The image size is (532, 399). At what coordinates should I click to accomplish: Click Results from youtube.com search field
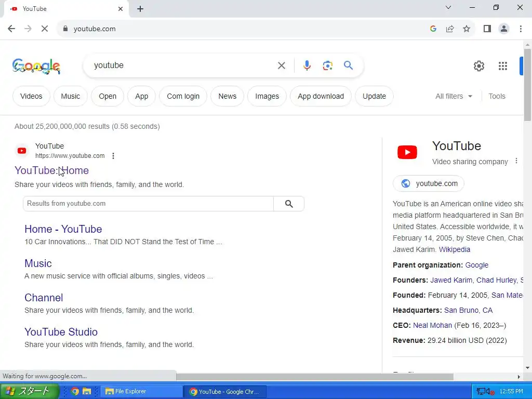148,204
